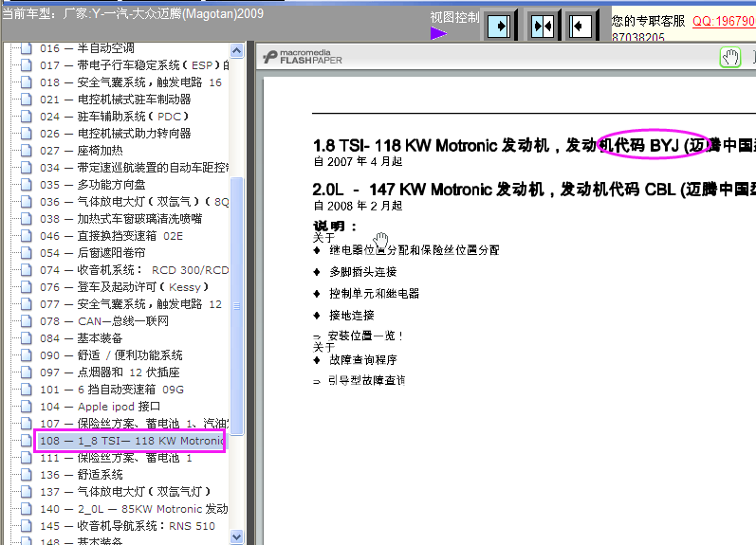Click the 接地连接 bullet text
The image size is (756, 545).
[352, 315]
